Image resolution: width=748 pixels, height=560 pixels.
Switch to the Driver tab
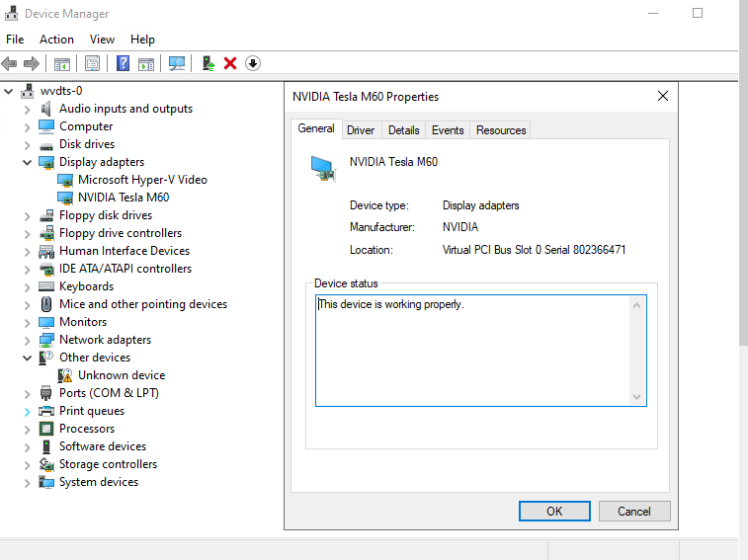[x=361, y=130]
